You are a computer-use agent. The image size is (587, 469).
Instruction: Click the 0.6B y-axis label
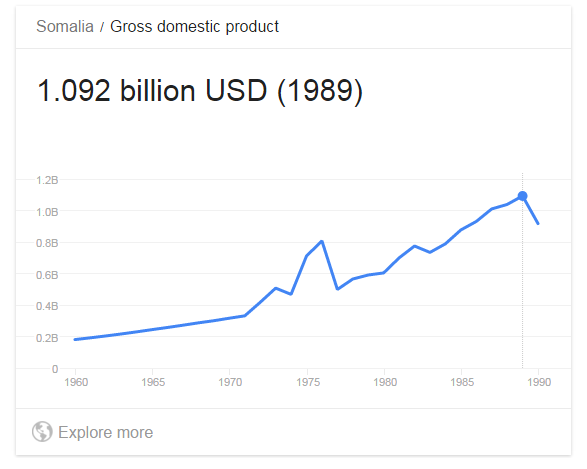tap(47, 275)
